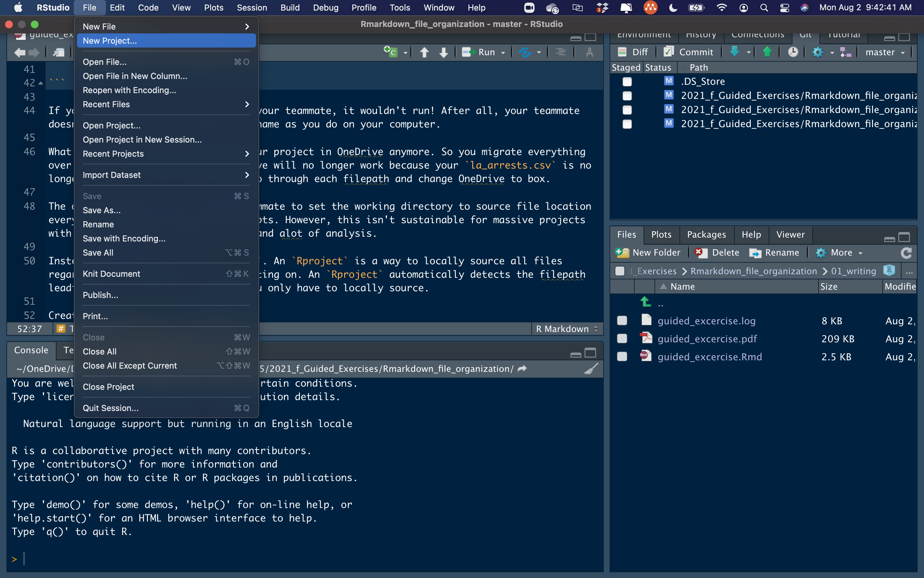924x578 pixels.
Task: Navigate back with the left arrow icon
Action: tap(20, 52)
